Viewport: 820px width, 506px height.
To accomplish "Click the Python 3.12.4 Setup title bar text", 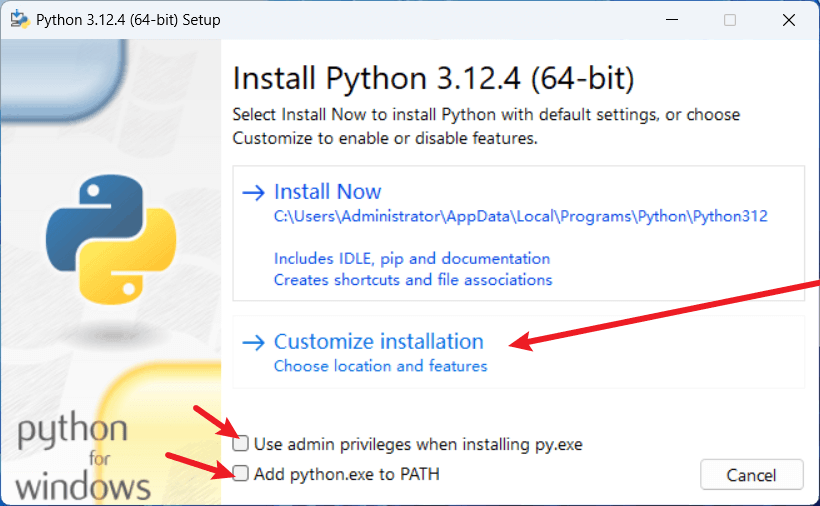I will 128,20.
